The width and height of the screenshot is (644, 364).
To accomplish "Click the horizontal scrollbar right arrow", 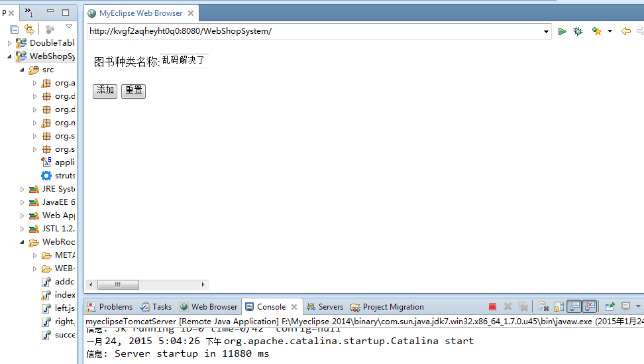I will pos(203,284).
